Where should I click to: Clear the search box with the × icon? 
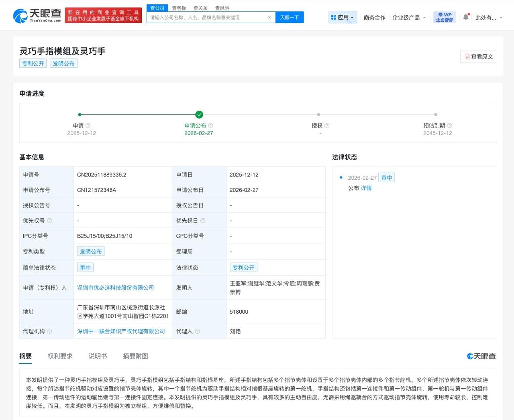(269, 17)
